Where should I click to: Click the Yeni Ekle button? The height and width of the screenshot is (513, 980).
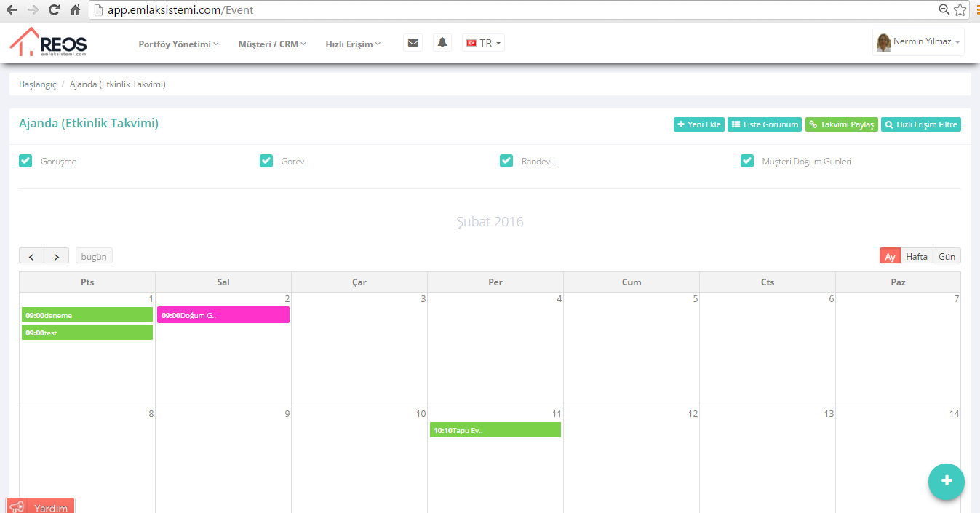click(x=698, y=124)
